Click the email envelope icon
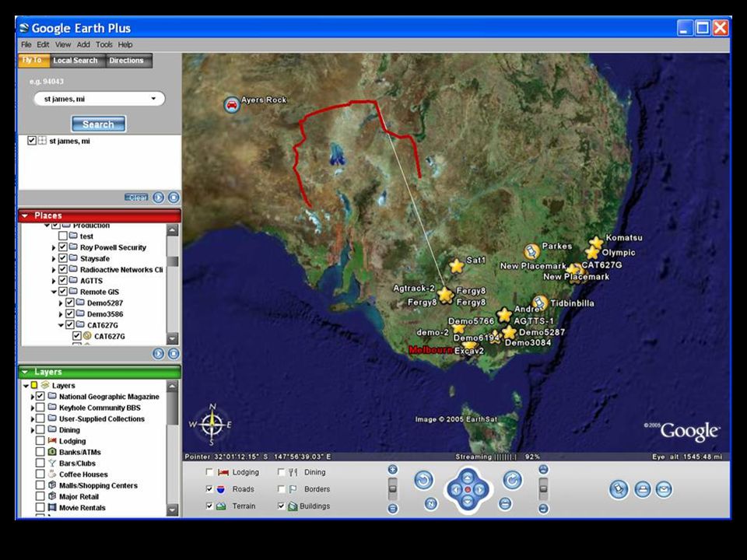The image size is (747, 560). [664, 489]
